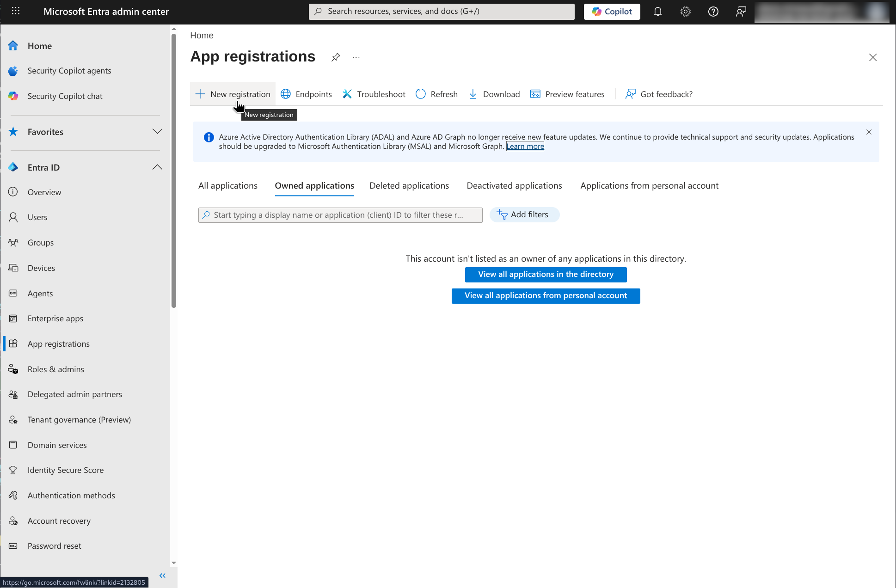Open Security Copilot chat
Image resolution: width=896 pixels, height=588 pixels.
[65, 96]
